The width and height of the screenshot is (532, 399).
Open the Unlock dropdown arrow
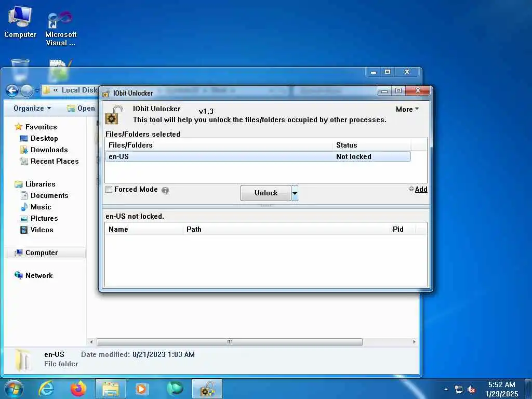[295, 193]
